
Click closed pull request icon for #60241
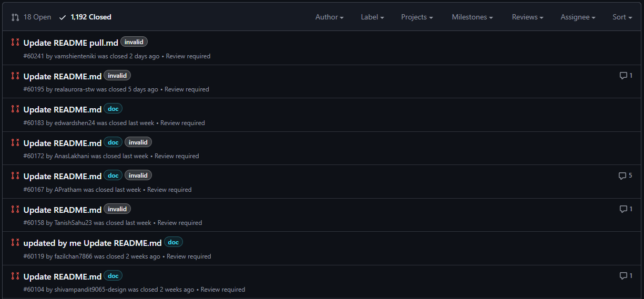point(15,43)
